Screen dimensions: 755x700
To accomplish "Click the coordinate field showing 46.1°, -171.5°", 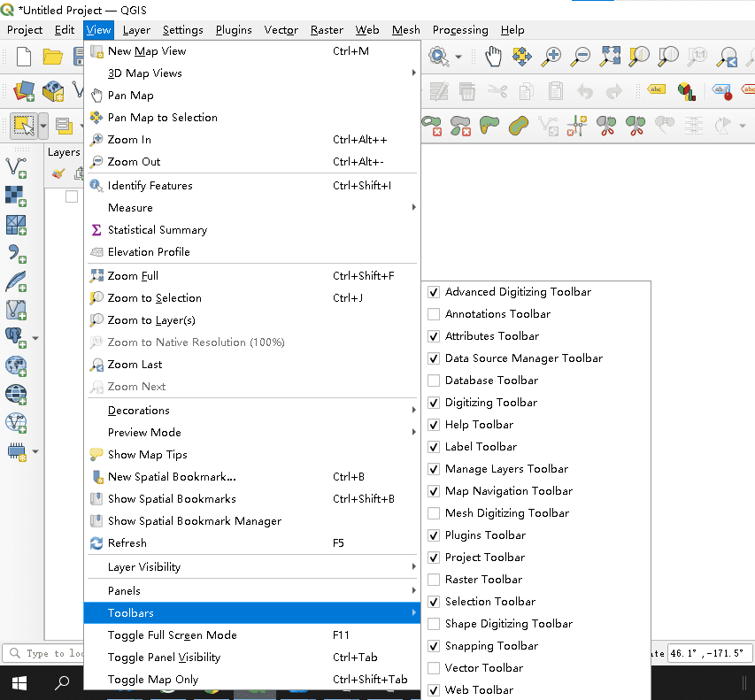I will 711,653.
